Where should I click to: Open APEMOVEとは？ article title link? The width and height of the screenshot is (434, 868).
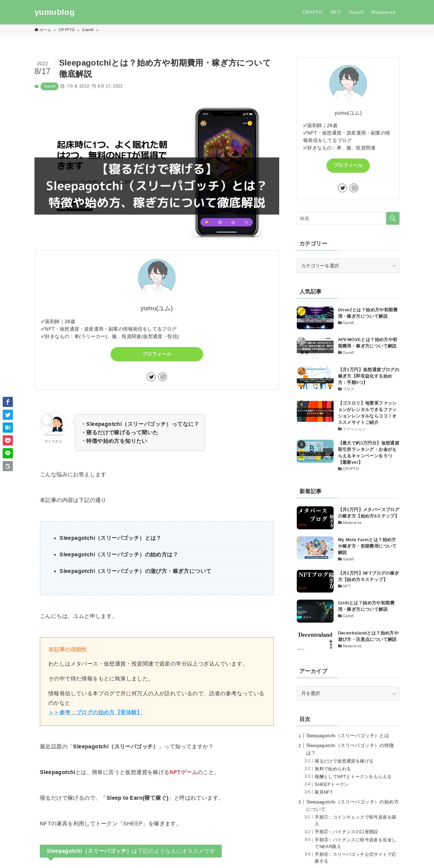pos(368,343)
